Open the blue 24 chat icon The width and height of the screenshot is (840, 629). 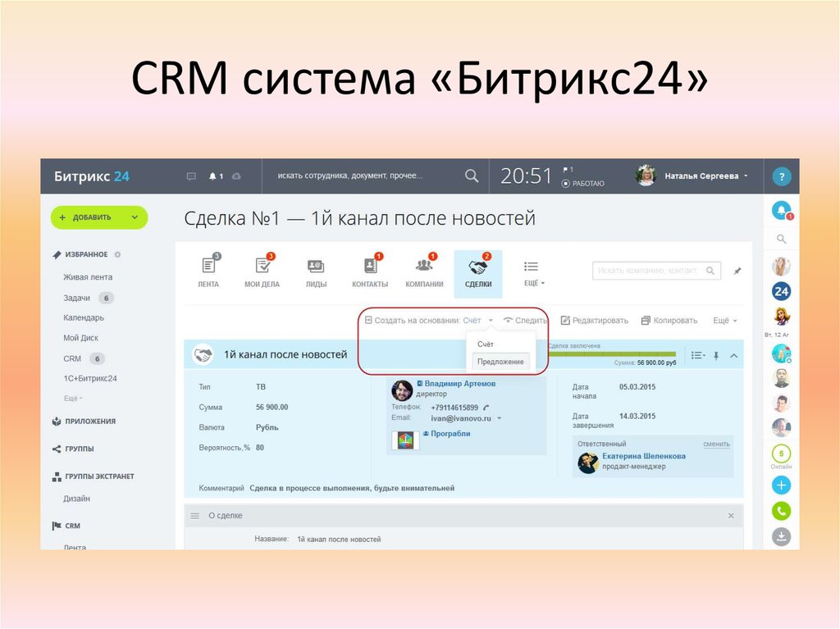pos(781,291)
